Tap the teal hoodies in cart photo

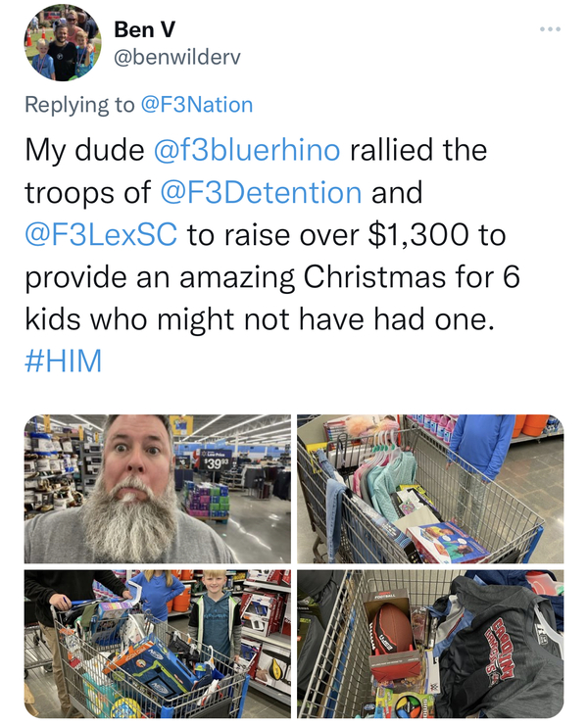point(386,481)
